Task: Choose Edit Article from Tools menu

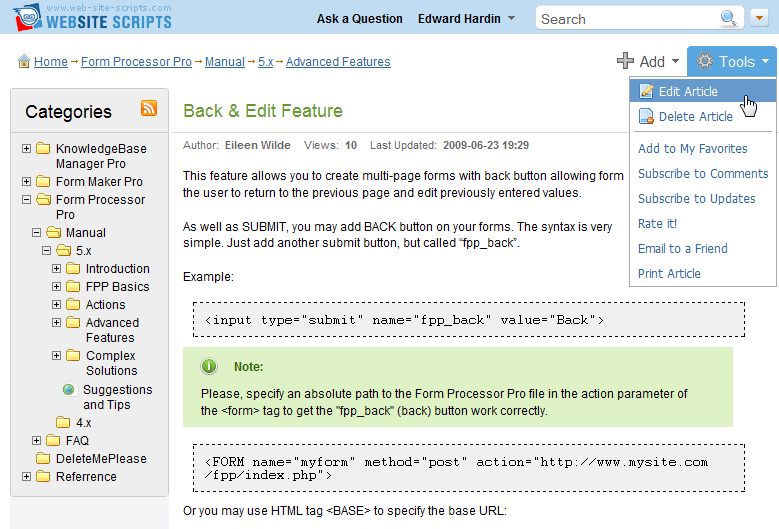Action: 702,91
